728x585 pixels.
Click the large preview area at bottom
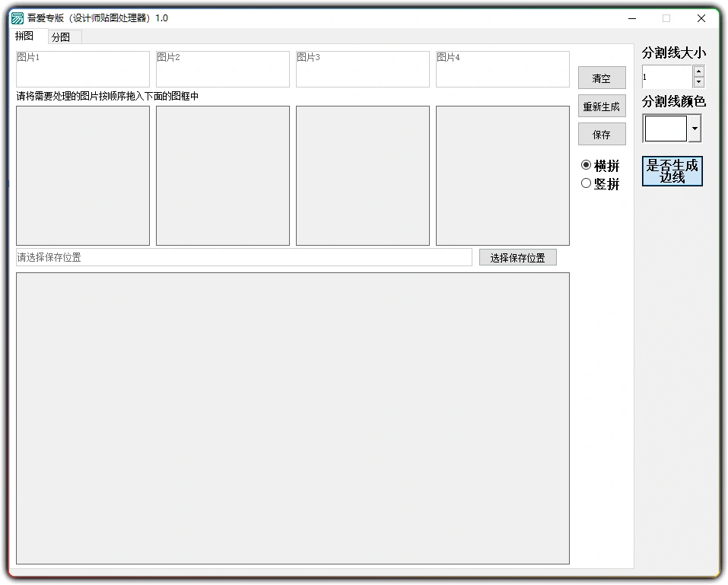pos(293,418)
